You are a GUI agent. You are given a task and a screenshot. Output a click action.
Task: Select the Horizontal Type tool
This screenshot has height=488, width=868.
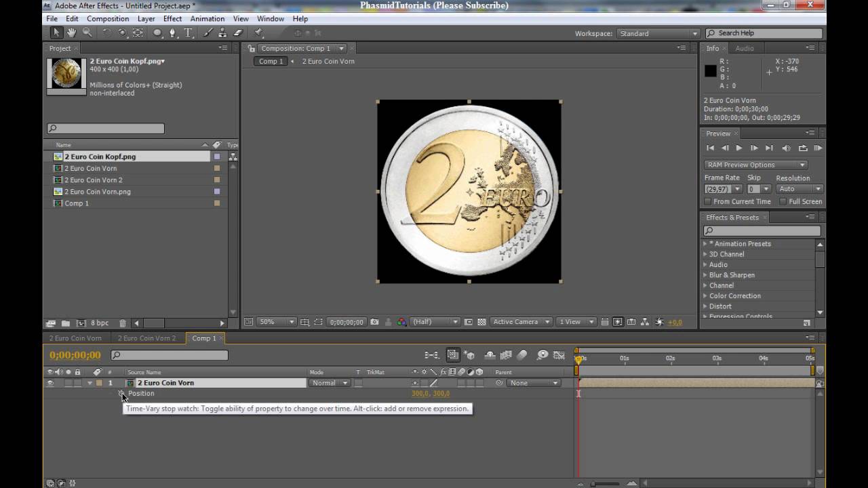click(189, 33)
